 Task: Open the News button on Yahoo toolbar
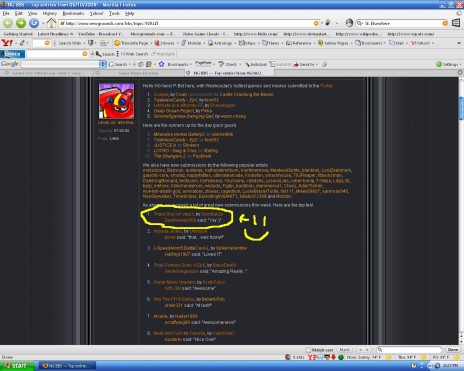click(271, 43)
